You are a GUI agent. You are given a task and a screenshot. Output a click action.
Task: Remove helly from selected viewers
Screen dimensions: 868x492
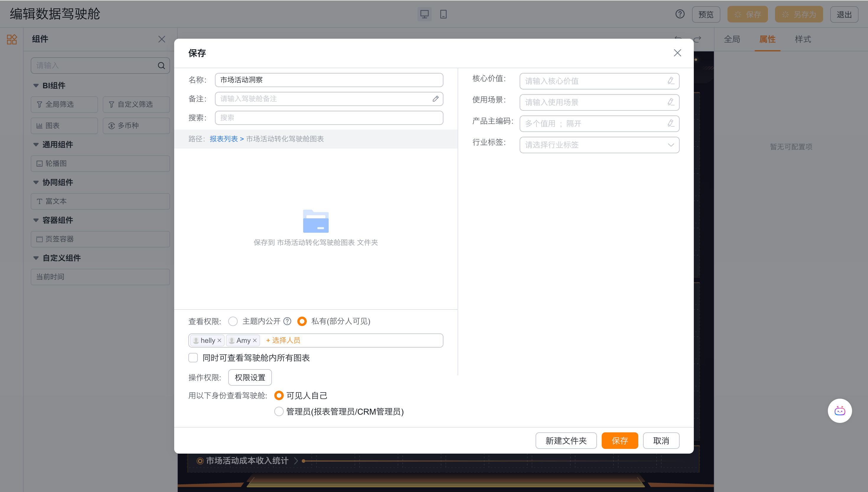point(219,341)
